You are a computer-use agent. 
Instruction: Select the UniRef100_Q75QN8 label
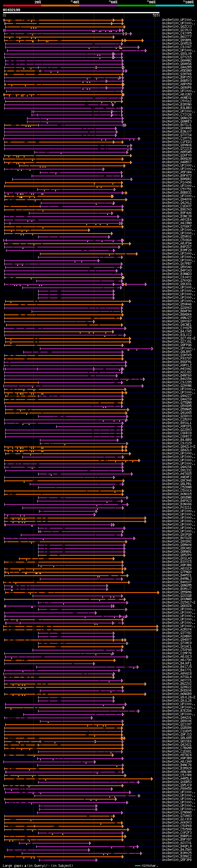pyautogui.click(x=177, y=403)
